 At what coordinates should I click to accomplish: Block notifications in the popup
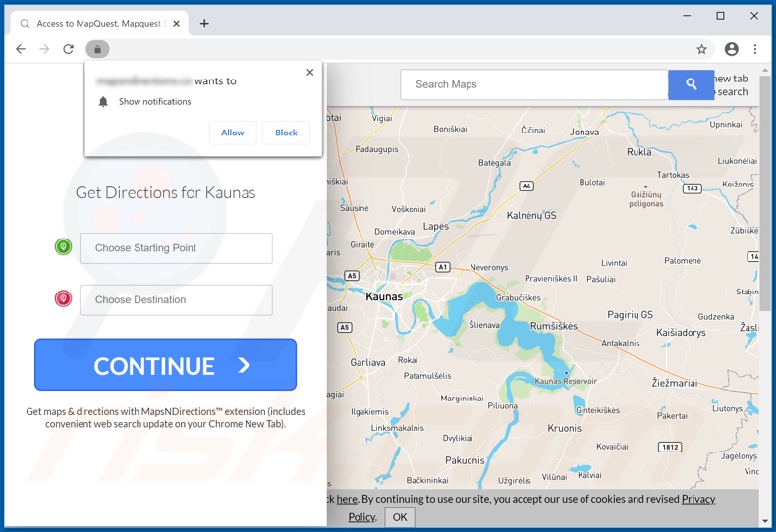point(286,133)
